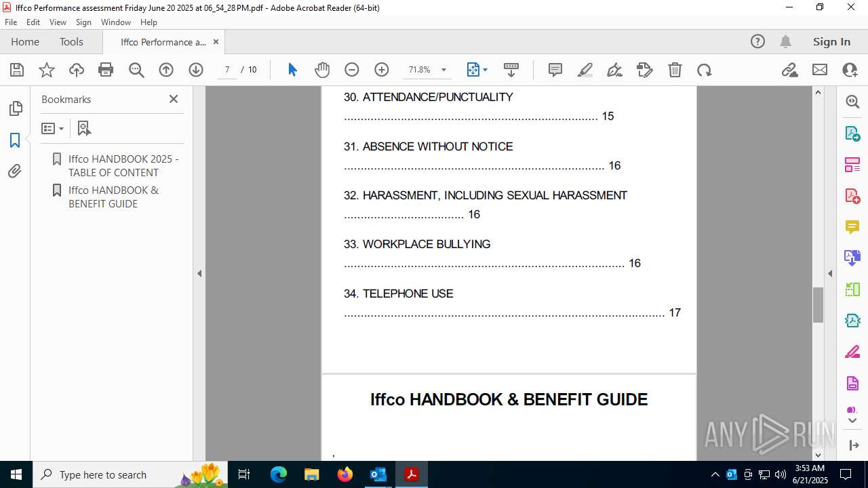
Task: Open the Create PDF tool in the right pane
Action: point(852,195)
